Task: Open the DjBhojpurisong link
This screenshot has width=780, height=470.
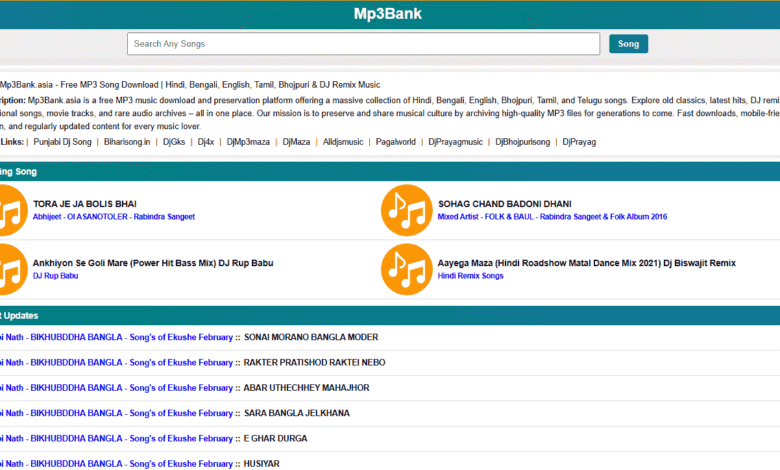Action: coord(522,142)
